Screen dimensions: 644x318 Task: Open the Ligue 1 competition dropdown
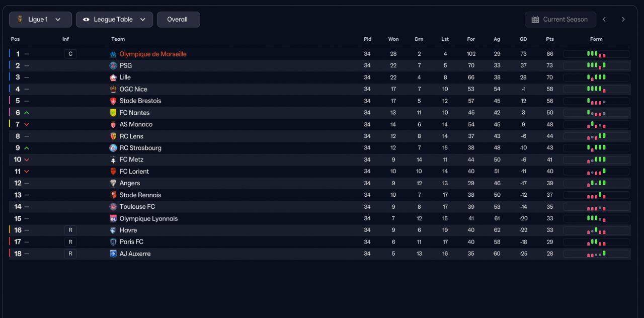40,20
